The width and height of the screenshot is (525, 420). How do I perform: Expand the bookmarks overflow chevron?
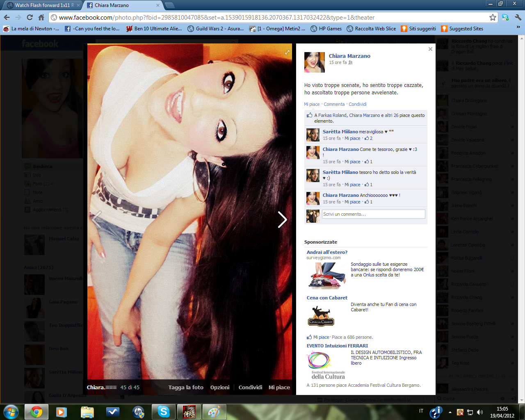tap(518, 27)
